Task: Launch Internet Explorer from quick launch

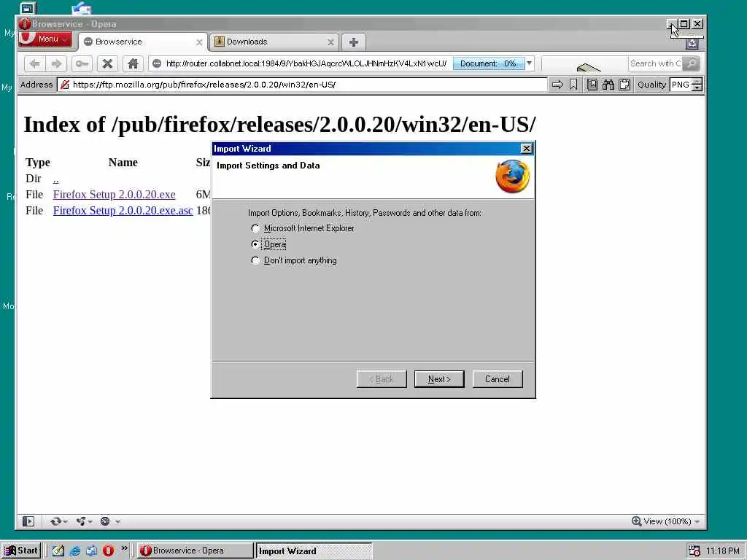Action: (75, 551)
